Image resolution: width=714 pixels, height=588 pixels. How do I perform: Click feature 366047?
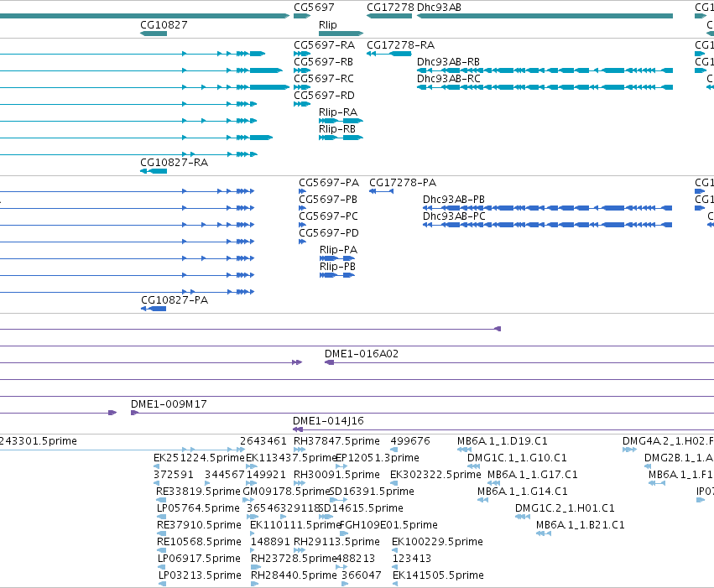362,575
